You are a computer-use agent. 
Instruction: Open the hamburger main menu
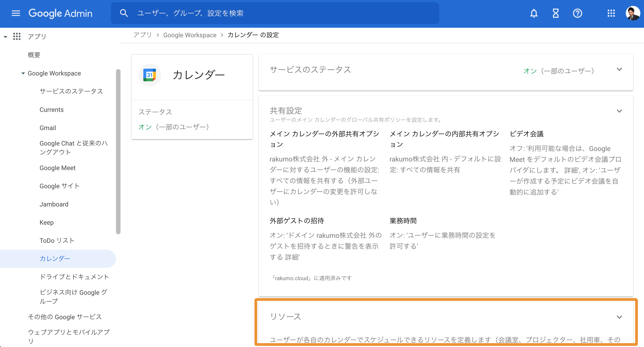click(x=16, y=13)
